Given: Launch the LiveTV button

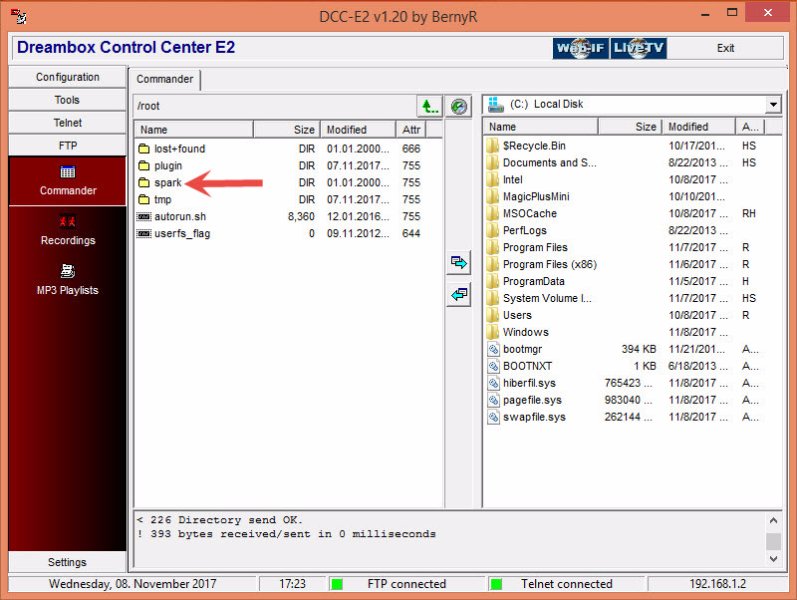Looking at the screenshot, I should (x=638, y=48).
